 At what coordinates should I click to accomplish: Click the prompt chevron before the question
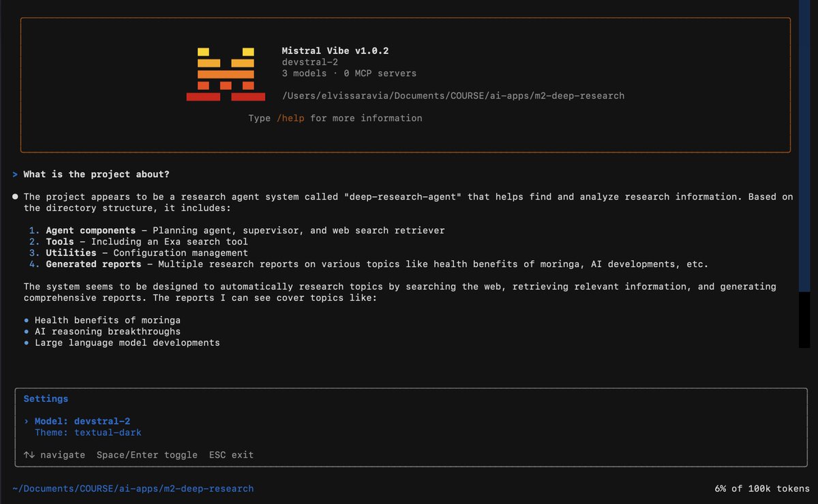(x=15, y=174)
